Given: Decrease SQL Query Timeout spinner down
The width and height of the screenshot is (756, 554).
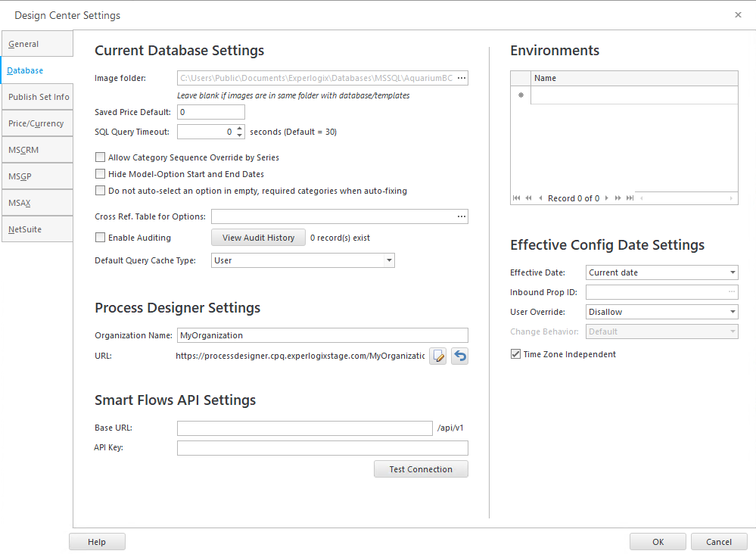Looking at the screenshot, I should click(240, 135).
